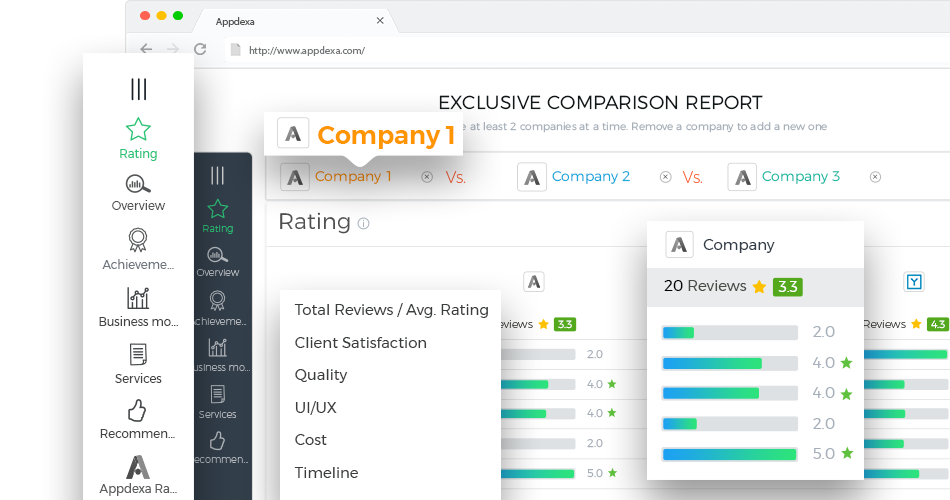
Task: Remove Company 1 from comparison
Action: 427,177
